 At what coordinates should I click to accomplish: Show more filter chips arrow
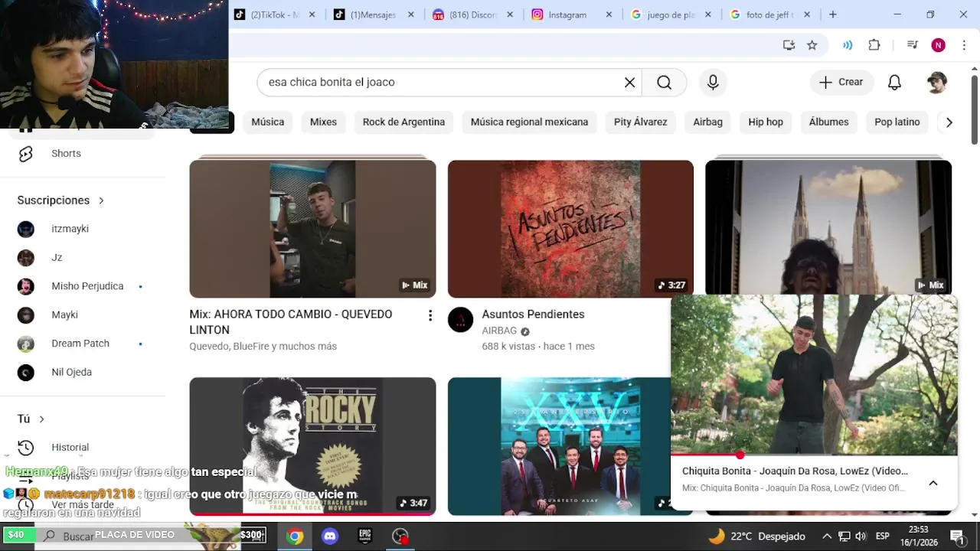click(949, 122)
